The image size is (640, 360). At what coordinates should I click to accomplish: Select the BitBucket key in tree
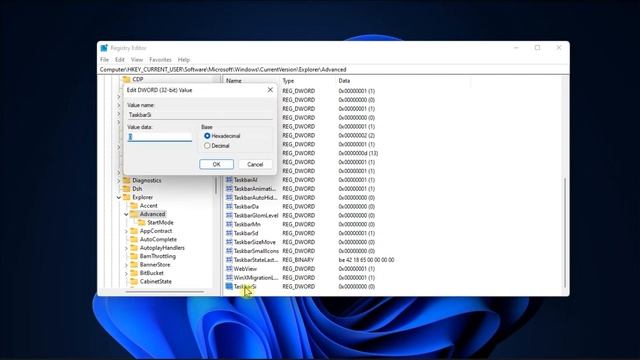[x=151, y=273]
